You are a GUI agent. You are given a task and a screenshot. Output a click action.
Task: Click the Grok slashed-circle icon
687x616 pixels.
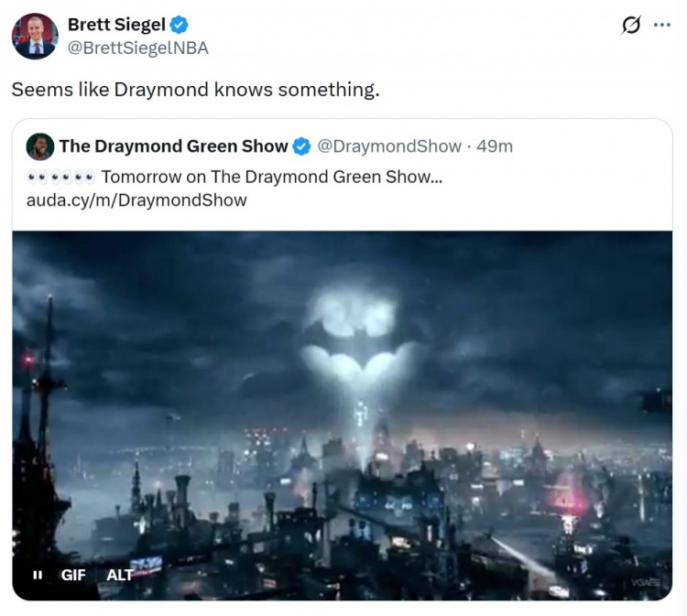pos(631,25)
